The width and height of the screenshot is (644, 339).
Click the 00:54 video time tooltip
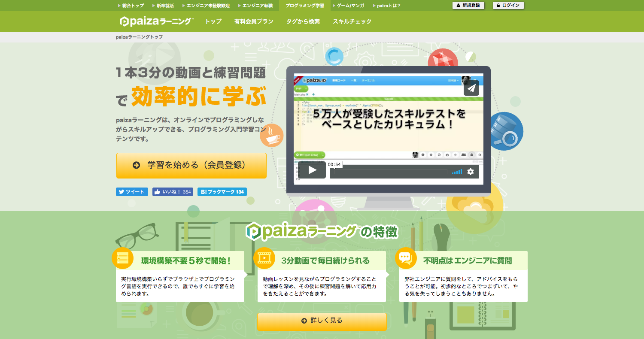pyautogui.click(x=334, y=164)
